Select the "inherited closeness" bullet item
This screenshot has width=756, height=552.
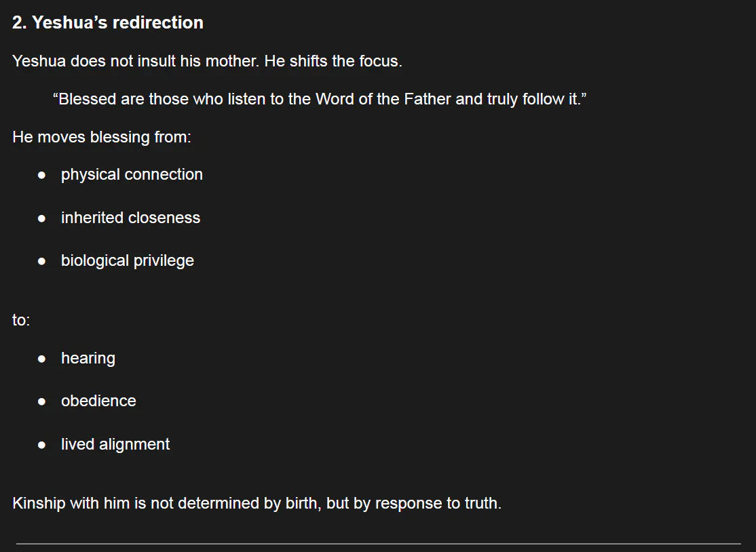130,218
